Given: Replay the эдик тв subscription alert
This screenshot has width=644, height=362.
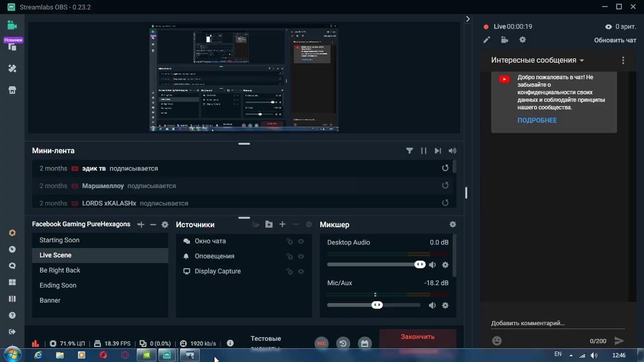Looking at the screenshot, I should pyautogui.click(x=445, y=168).
